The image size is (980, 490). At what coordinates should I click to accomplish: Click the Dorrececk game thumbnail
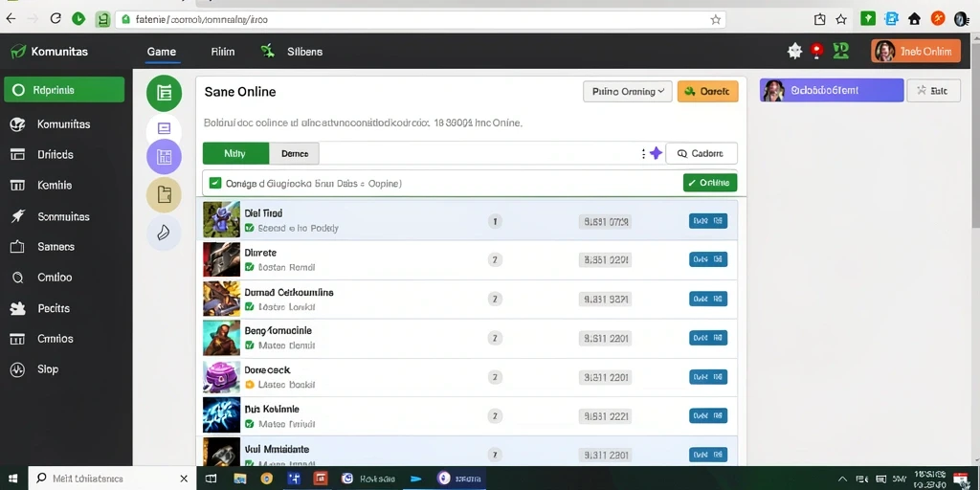(x=222, y=377)
